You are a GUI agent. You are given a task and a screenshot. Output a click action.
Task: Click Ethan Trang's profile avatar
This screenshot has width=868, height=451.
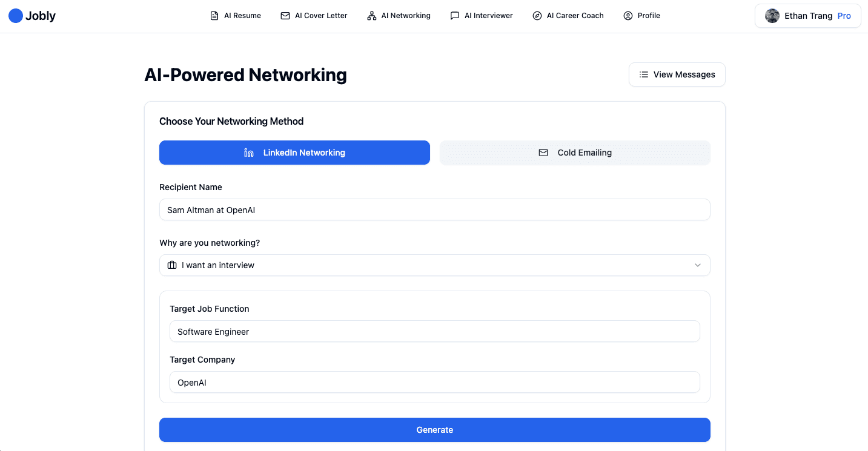click(x=772, y=16)
